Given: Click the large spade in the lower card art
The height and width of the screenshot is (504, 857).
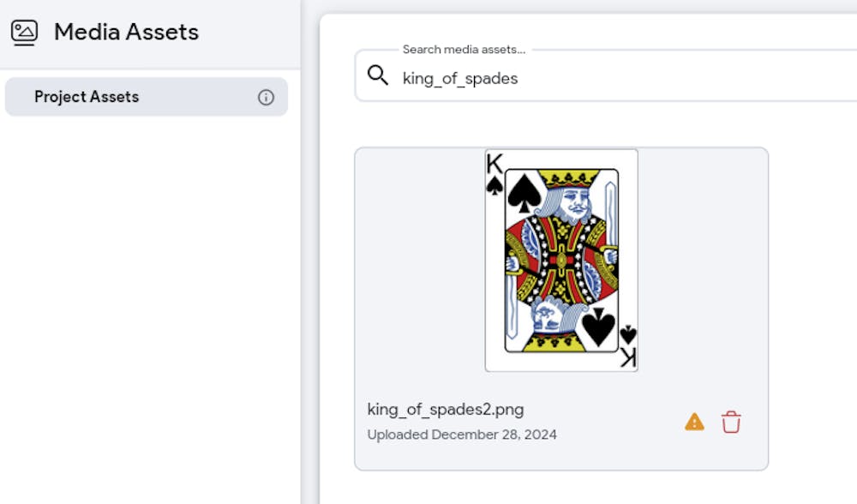Looking at the screenshot, I should 598,327.
